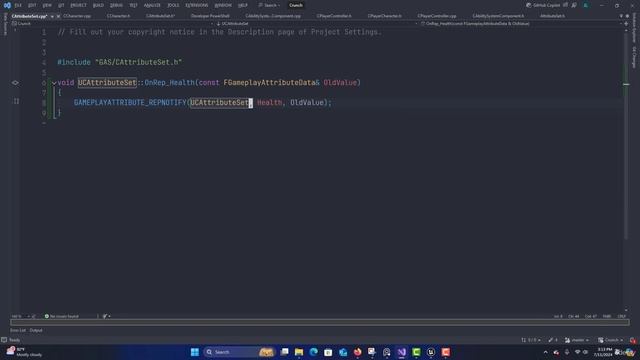Viewport: 640px width, 360px height.
Task: Collapse the OnRep_Health function block
Action: (54, 83)
